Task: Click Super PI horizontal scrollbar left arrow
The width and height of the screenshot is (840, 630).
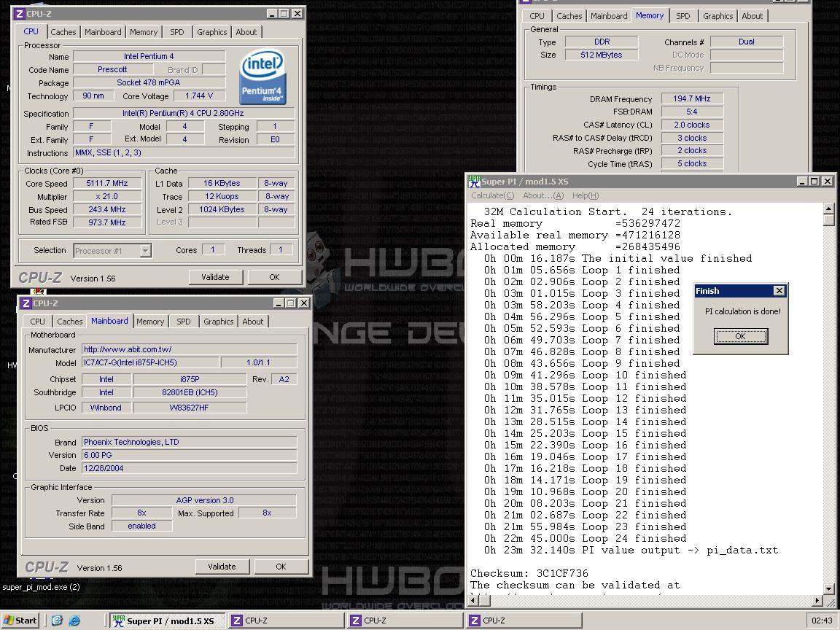Action: pyautogui.click(x=472, y=601)
